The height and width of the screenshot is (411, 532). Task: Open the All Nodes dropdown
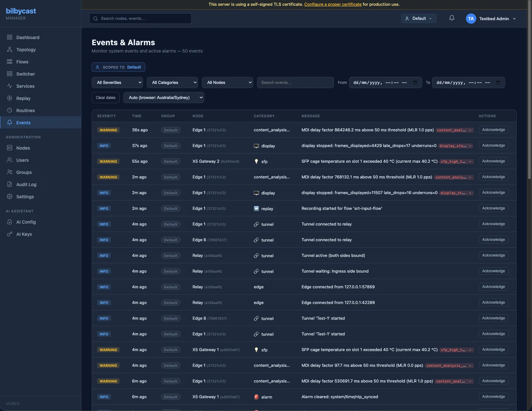[228, 83]
